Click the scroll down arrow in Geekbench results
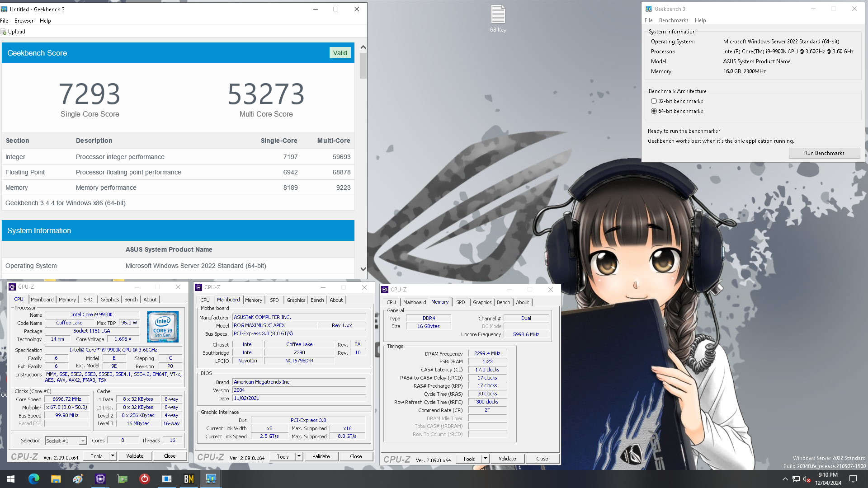This screenshot has height=488, width=868. [363, 269]
